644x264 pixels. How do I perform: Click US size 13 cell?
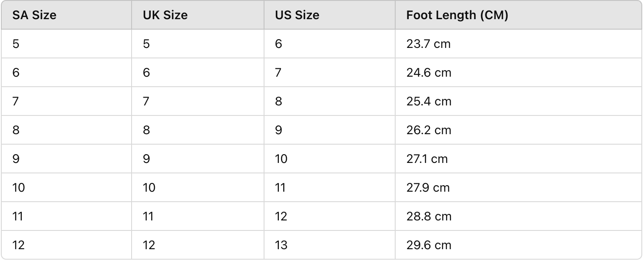329,245
